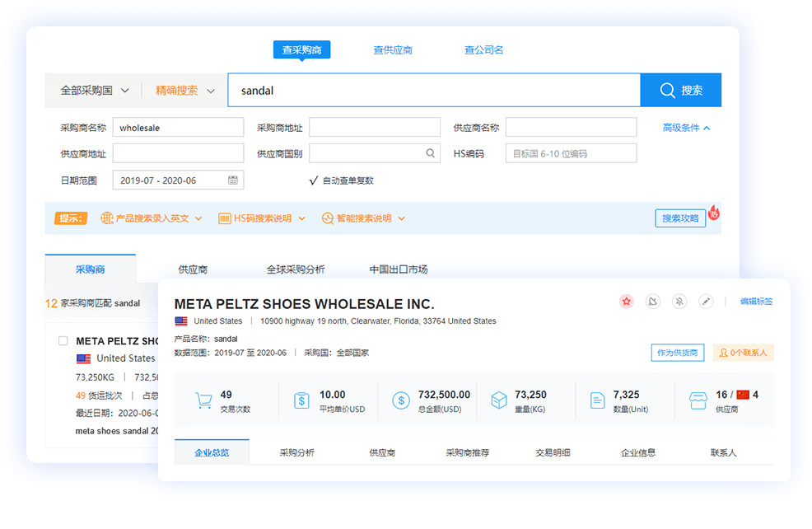Click the store icon by 16 suppliers
Screen dimensions: 812x529
click(x=698, y=400)
